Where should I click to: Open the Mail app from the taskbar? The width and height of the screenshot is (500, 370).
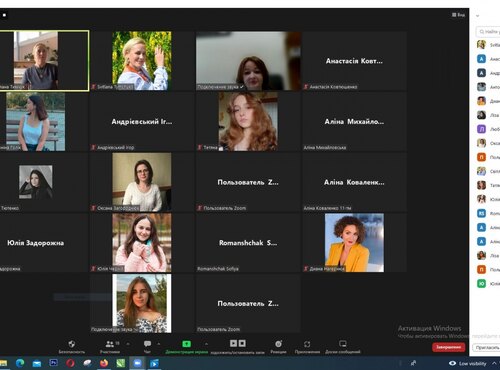coord(37,363)
